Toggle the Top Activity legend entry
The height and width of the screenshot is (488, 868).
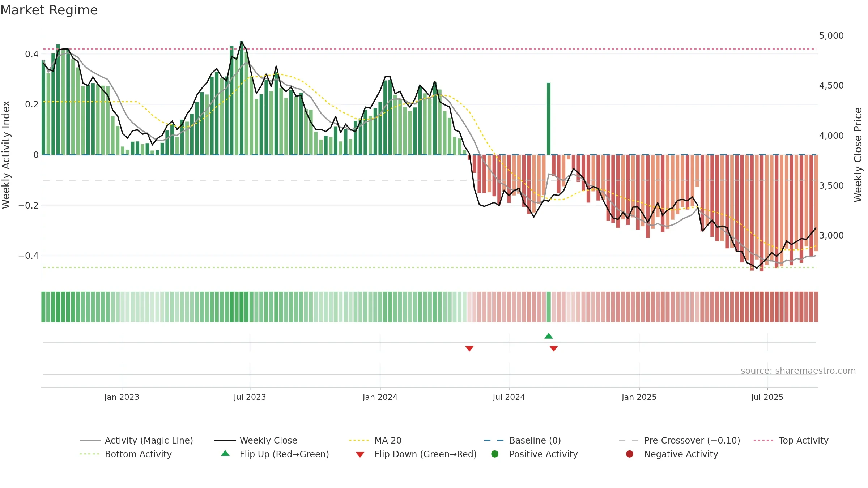pyautogui.click(x=791, y=440)
